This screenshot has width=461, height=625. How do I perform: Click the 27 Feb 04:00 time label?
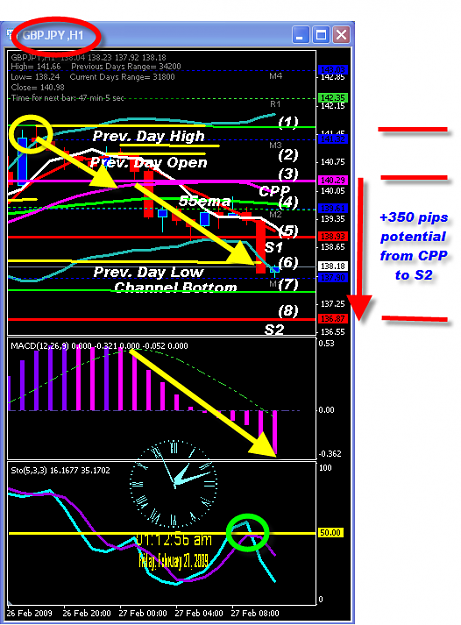point(199,613)
